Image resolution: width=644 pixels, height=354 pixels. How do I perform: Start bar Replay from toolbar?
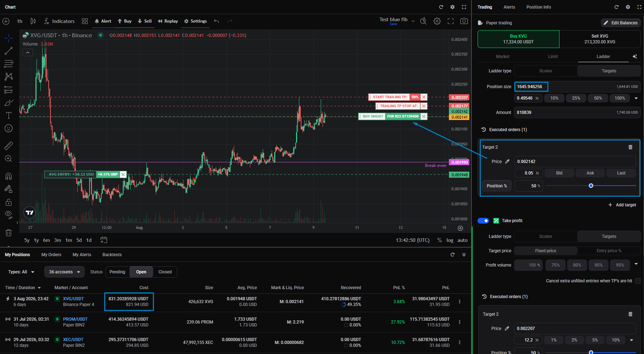tap(168, 21)
